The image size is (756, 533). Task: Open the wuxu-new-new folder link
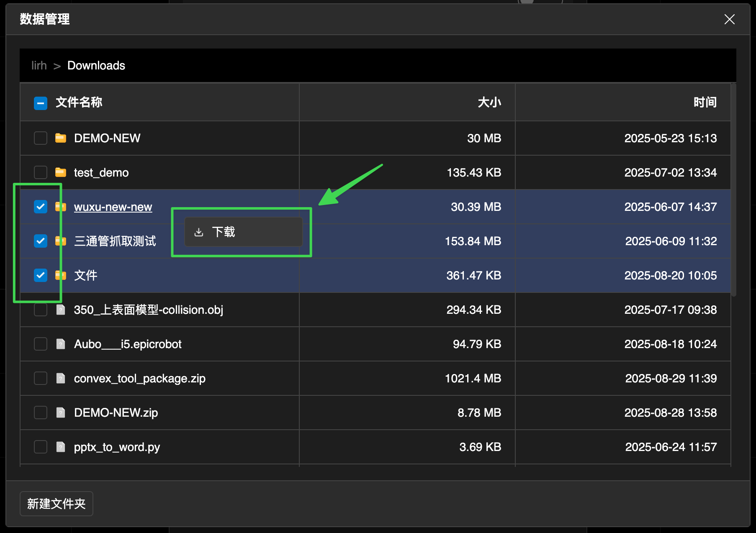113,207
